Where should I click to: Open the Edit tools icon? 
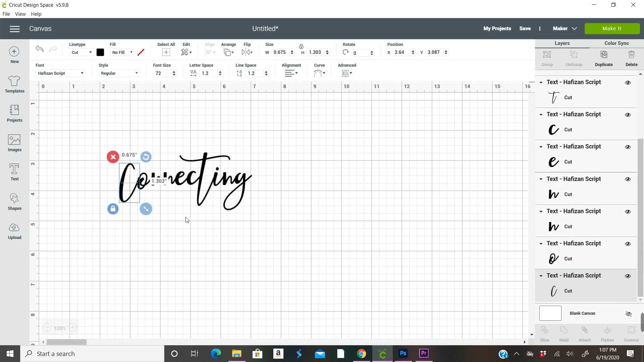186,52
